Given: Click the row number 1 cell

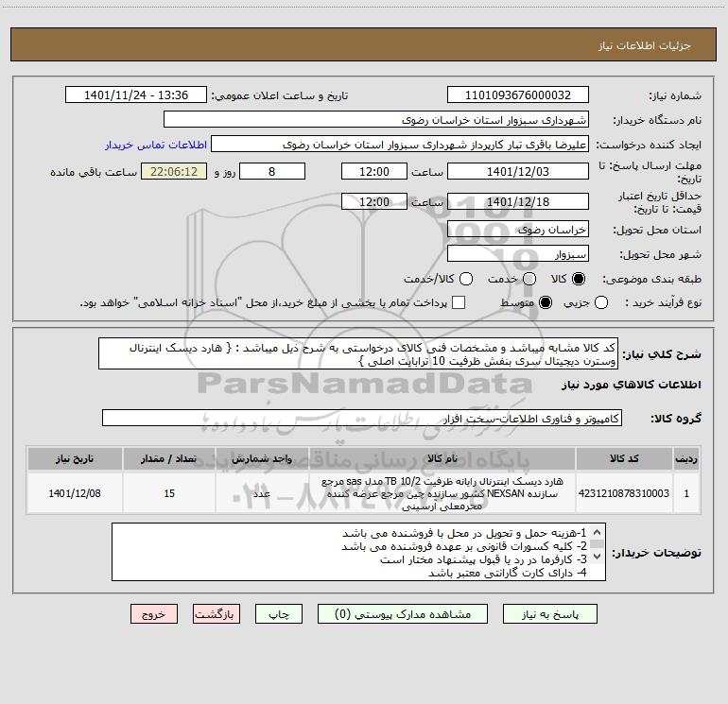Looking at the screenshot, I should click(x=686, y=493).
